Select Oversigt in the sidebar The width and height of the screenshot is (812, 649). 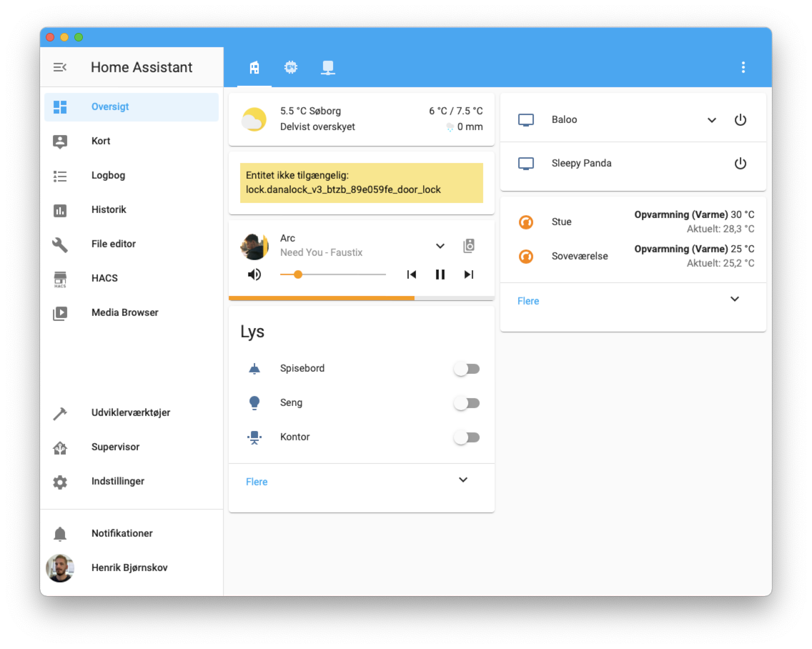tap(132, 106)
